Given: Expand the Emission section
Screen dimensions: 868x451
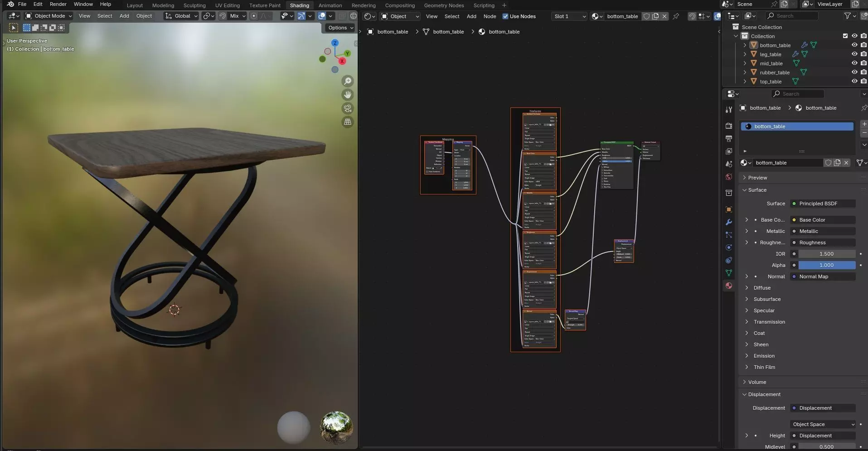Looking at the screenshot, I should click(x=764, y=356).
